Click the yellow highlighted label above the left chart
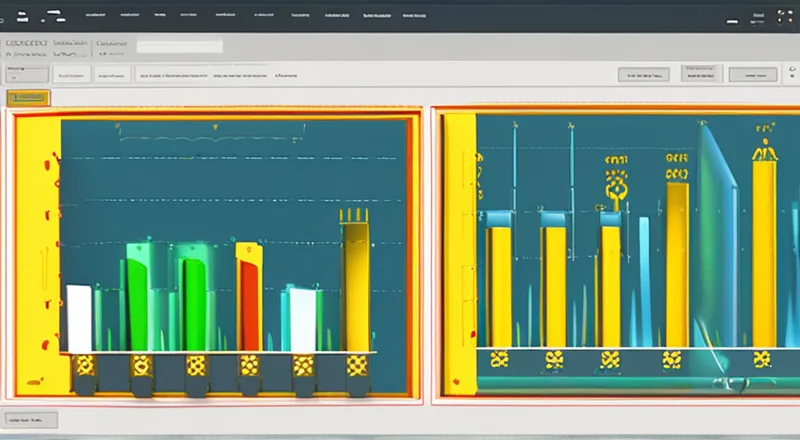The image size is (800, 440). (x=28, y=97)
